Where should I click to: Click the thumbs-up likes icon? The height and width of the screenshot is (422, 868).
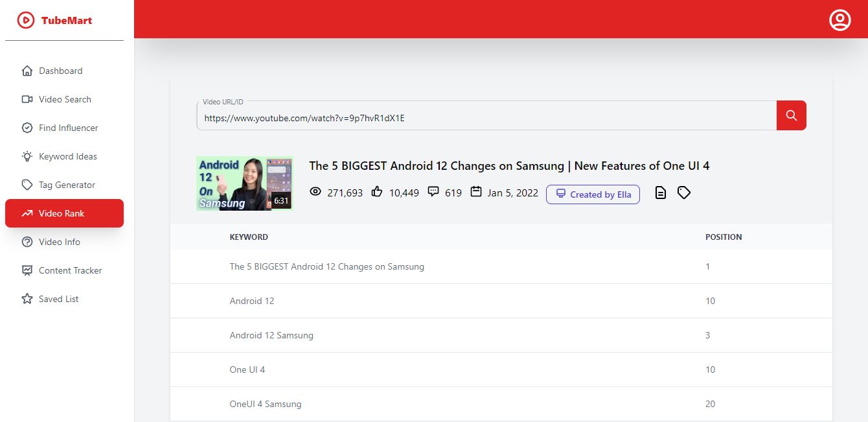[377, 192]
